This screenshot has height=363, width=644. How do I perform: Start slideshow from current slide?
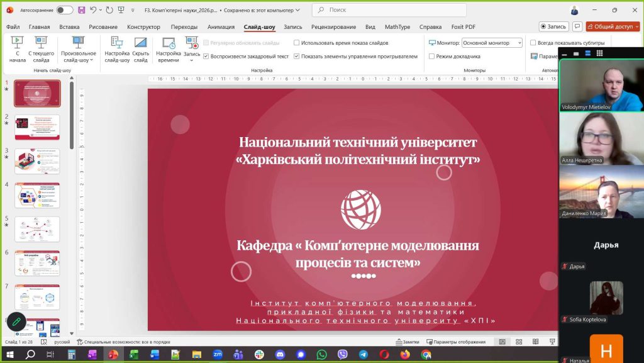point(41,48)
